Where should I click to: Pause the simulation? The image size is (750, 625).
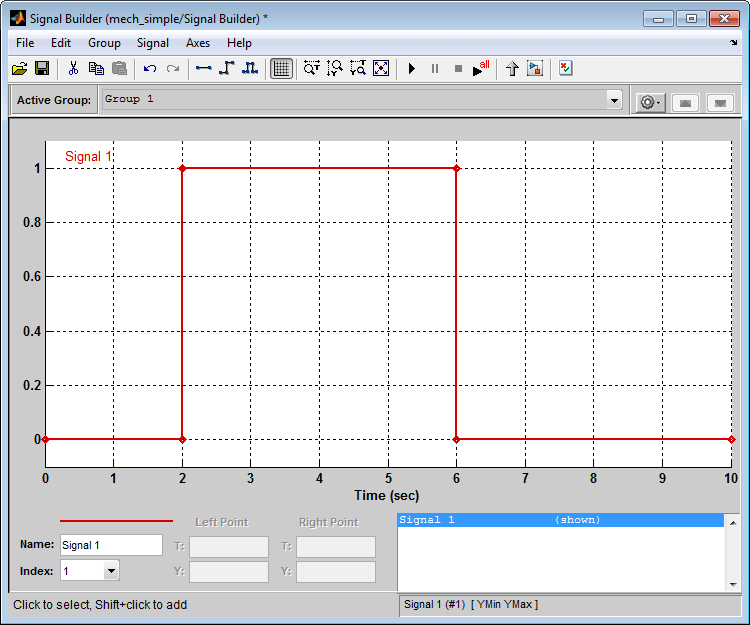(435, 69)
